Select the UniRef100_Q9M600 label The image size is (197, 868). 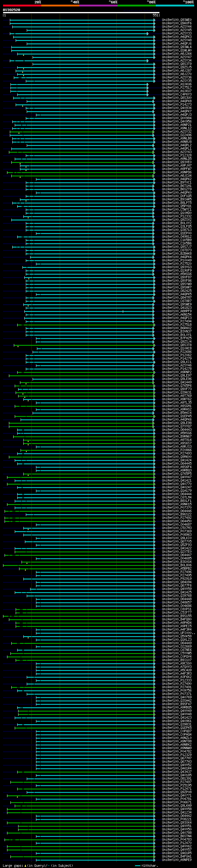point(177,457)
